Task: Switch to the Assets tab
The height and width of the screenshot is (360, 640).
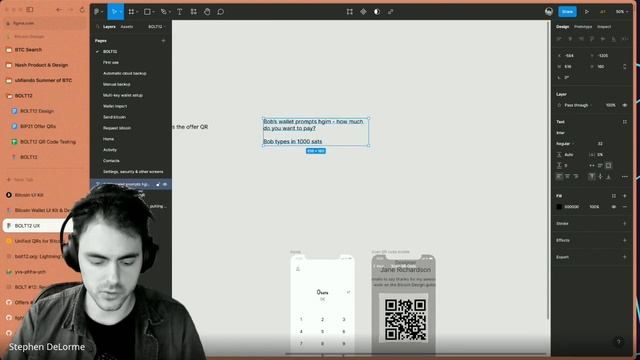Action: [127, 27]
